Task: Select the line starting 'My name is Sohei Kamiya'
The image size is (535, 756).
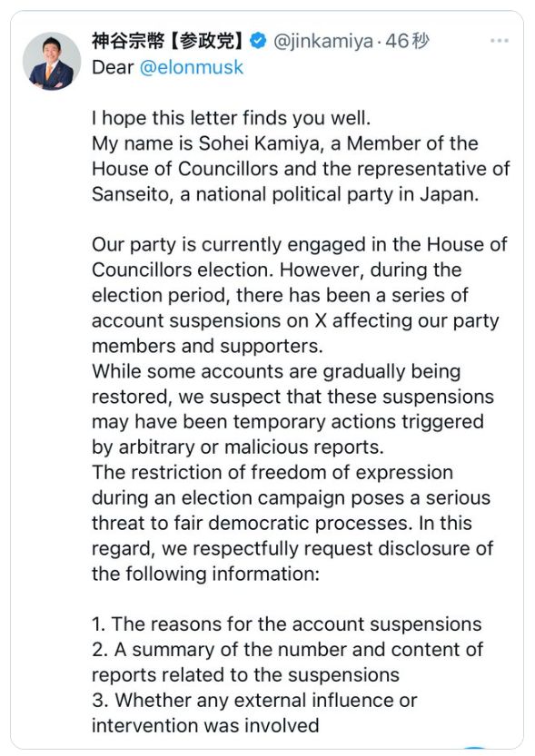Action: (x=284, y=143)
